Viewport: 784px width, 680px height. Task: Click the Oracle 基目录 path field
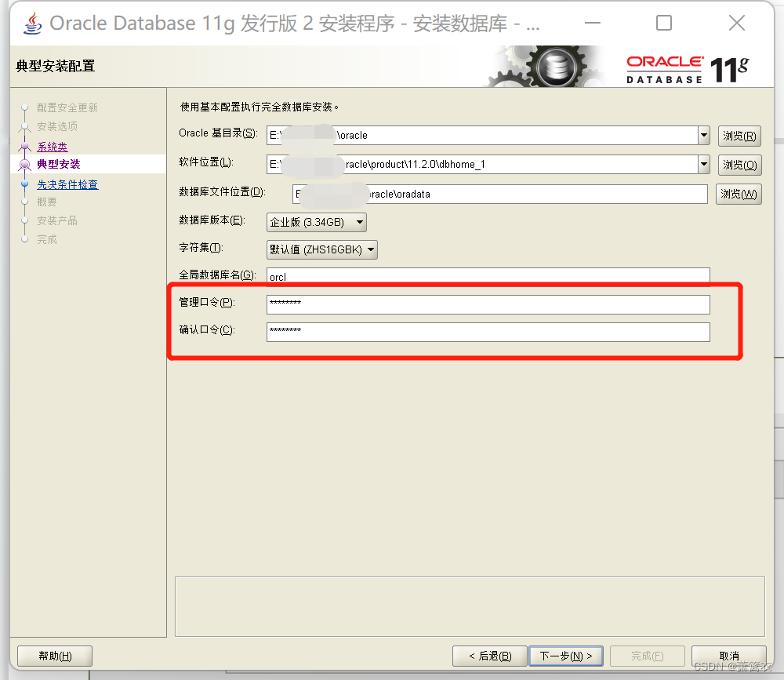click(482, 135)
